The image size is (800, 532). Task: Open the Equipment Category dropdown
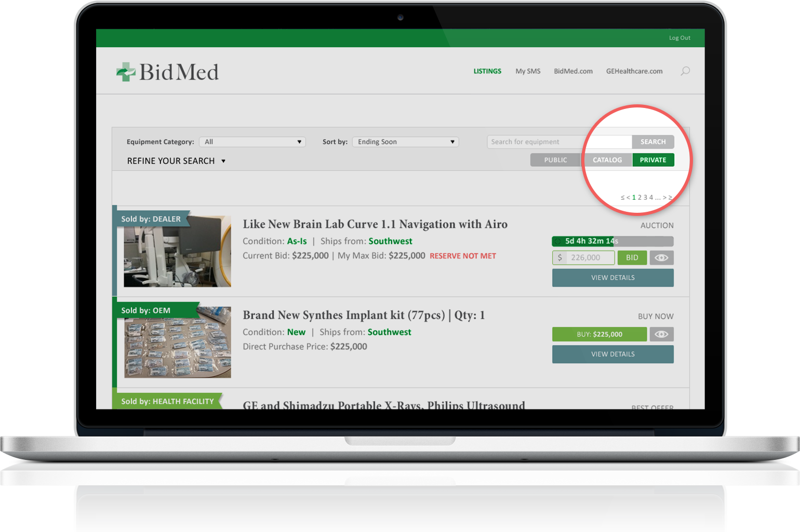click(252, 142)
